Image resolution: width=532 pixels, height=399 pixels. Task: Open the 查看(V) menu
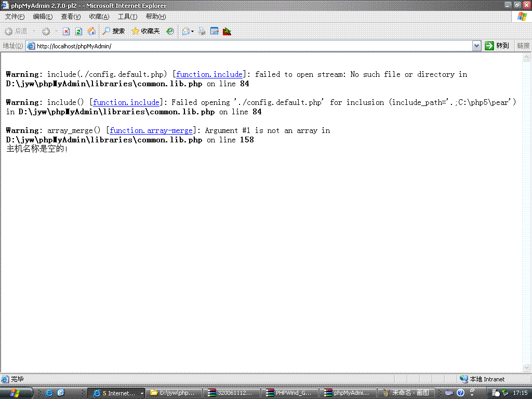pos(71,17)
